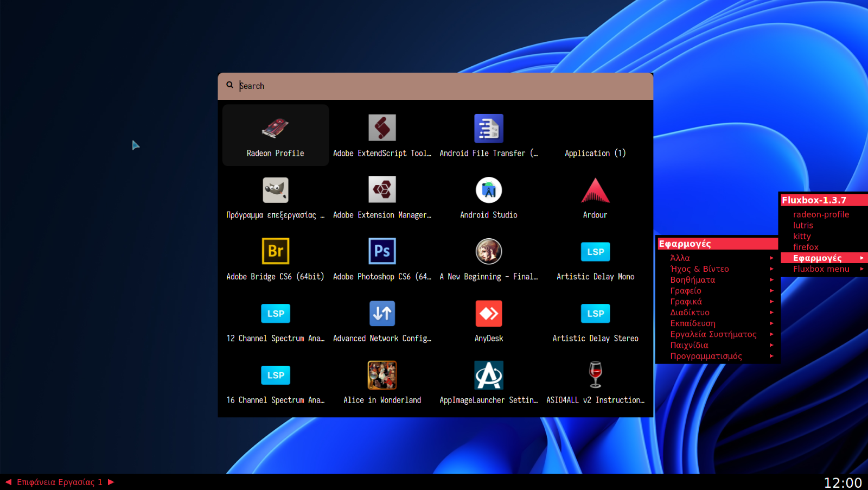
Task: Expand the Ήχος & Βίντεο submenu
Action: [717, 269]
